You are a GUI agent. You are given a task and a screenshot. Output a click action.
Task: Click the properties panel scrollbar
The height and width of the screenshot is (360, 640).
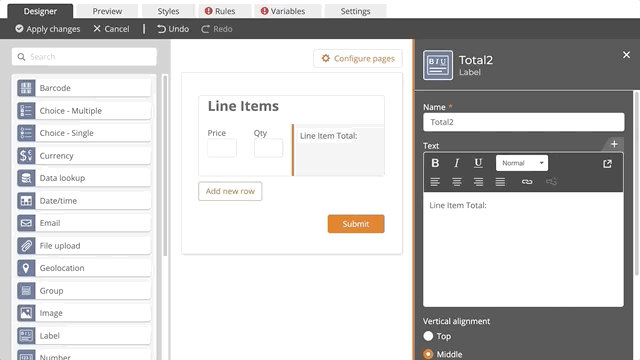pos(636,184)
